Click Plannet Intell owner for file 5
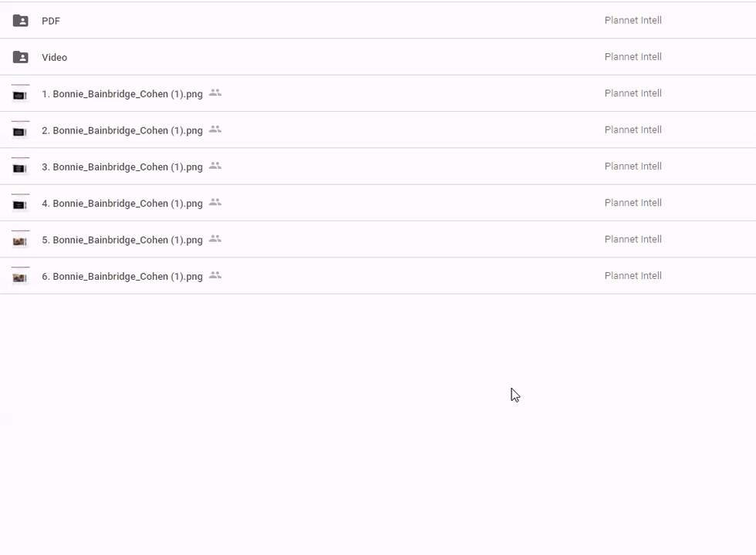The image size is (756, 555). [x=633, y=239]
